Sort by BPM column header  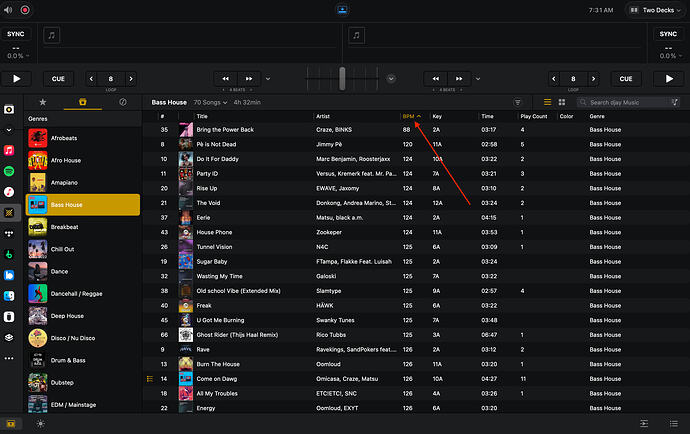[x=412, y=116]
